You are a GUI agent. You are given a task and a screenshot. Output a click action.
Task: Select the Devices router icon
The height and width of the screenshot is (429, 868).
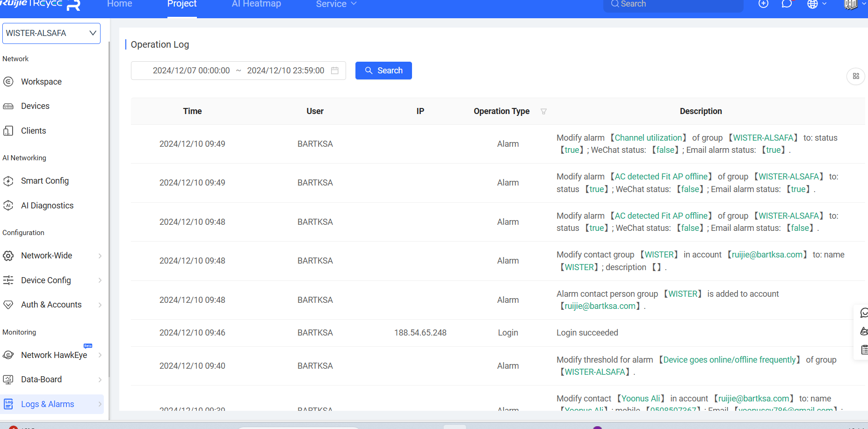(x=8, y=106)
